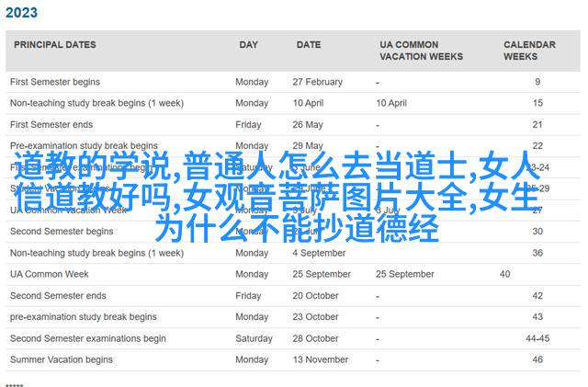The width and height of the screenshot is (588, 387).
Task: Click the '23 October' date cell
Action: click(x=315, y=317)
